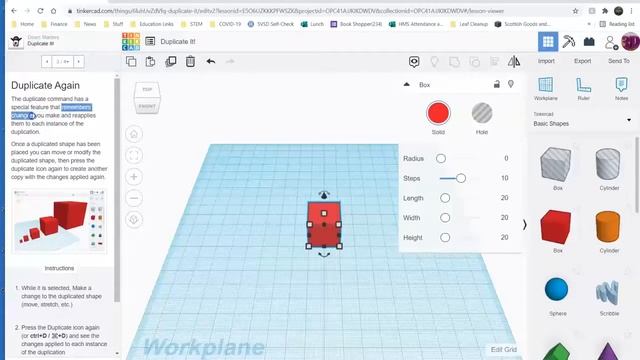
Task: Set the shape to Hole
Action: pos(482,113)
